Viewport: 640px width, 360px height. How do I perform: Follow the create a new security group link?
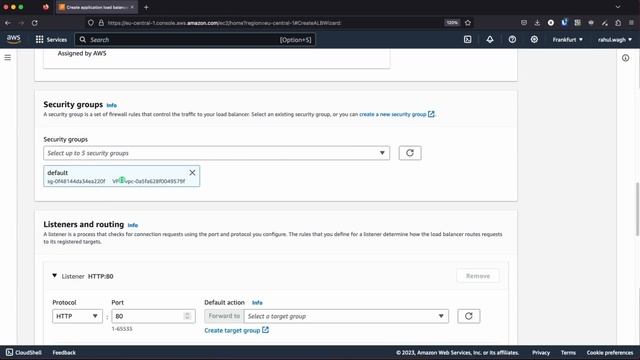(396, 114)
